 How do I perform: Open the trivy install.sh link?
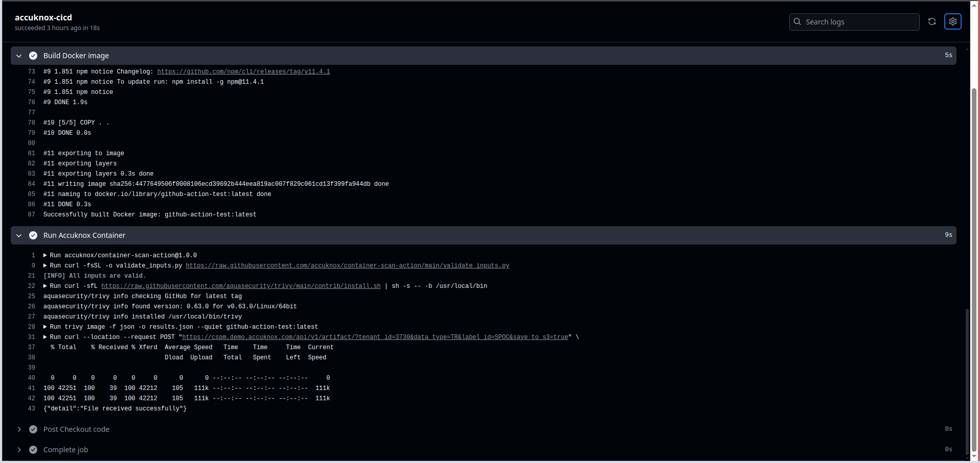(x=240, y=286)
